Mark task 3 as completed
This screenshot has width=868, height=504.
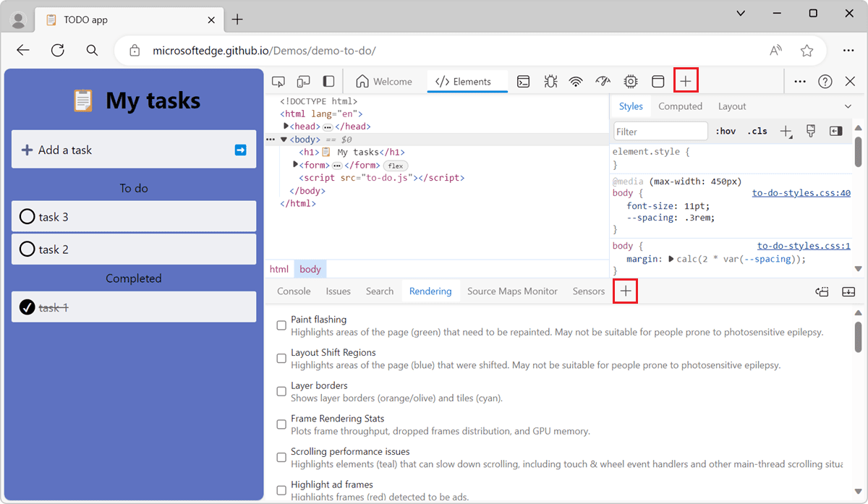pos(27,217)
